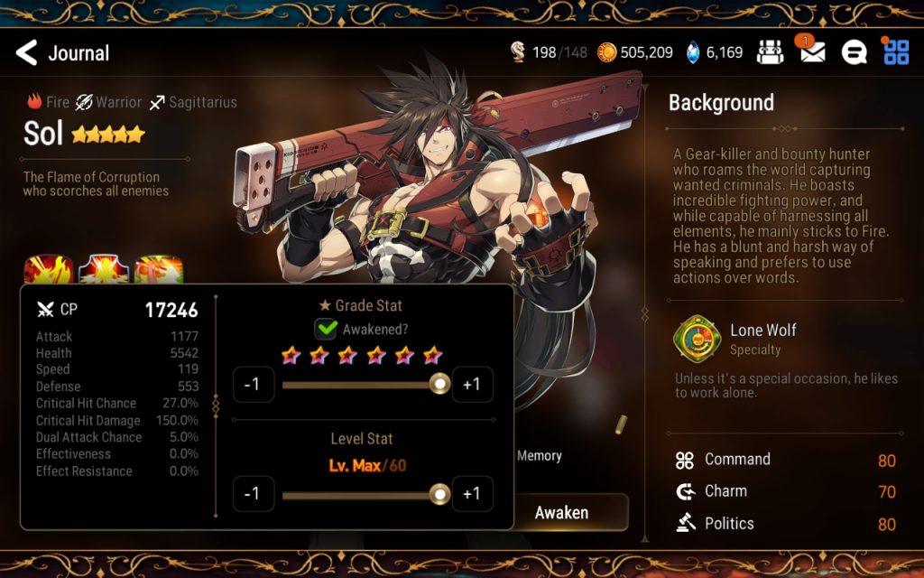
Task: Decrease Grade Stat with -1 button
Action: click(254, 385)
